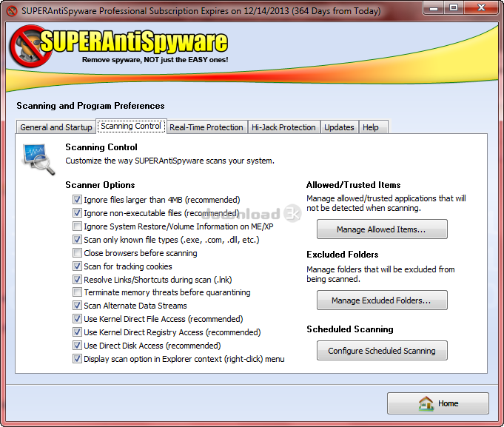The height and width of the screenshot is (427, 504).
Task: Click the Scanning and Program Preferences heading
Action: [x=90, y=106]
